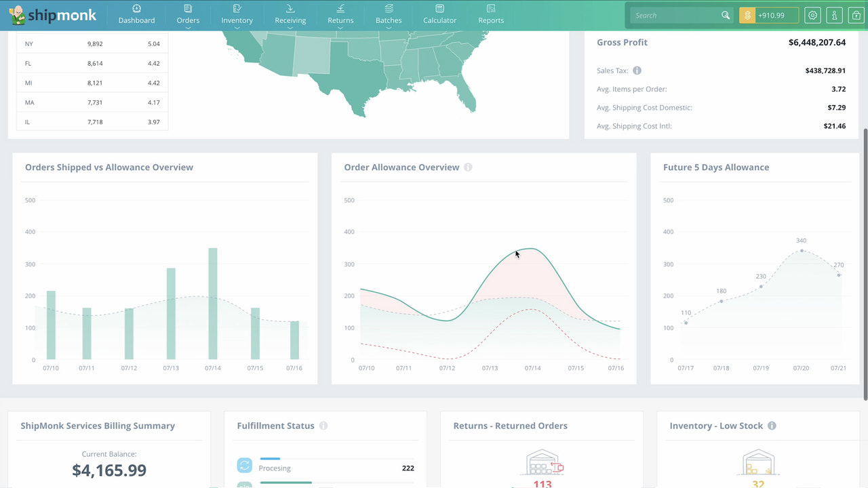Open Receiving using its stacked tray icon
The width and height of the screenshot is (868, 488).
tap(290, 11)
